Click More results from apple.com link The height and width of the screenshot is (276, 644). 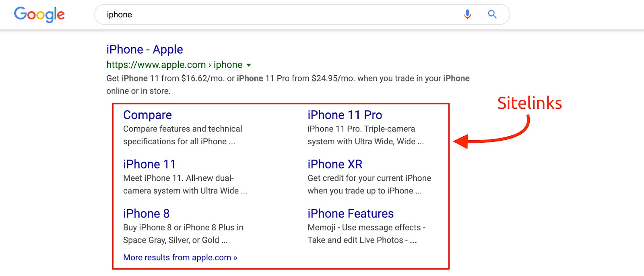[180, 257]
